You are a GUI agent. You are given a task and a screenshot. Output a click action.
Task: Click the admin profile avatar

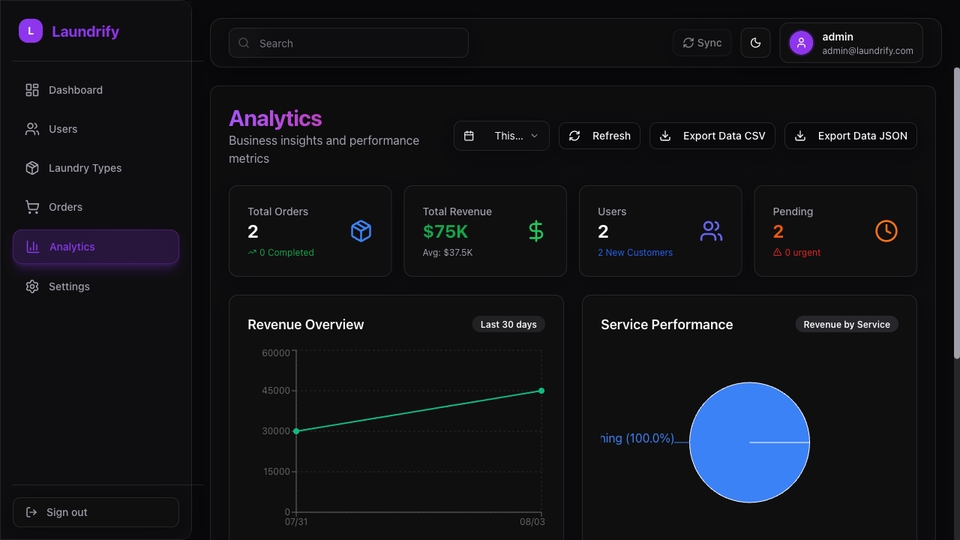(801, 43)
